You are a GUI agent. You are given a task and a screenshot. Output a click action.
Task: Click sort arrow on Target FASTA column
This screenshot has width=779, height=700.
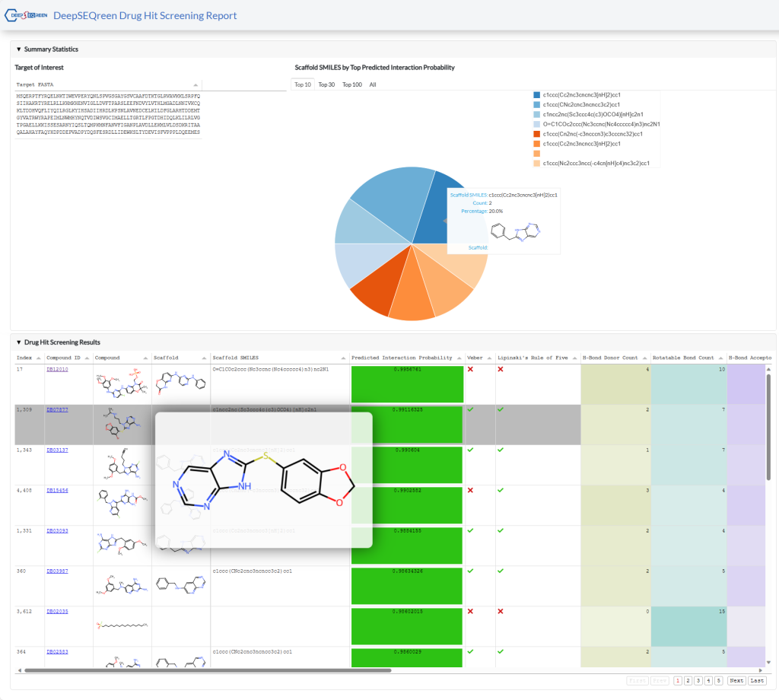coord(196,84)
